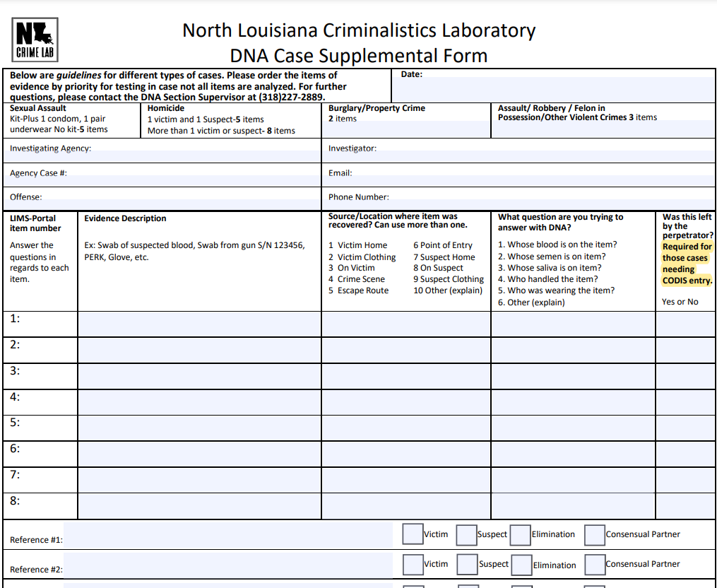Screen dimensions: 717x588
Task: Click Evidence Description field for item 4
Action: coord(199,402)
